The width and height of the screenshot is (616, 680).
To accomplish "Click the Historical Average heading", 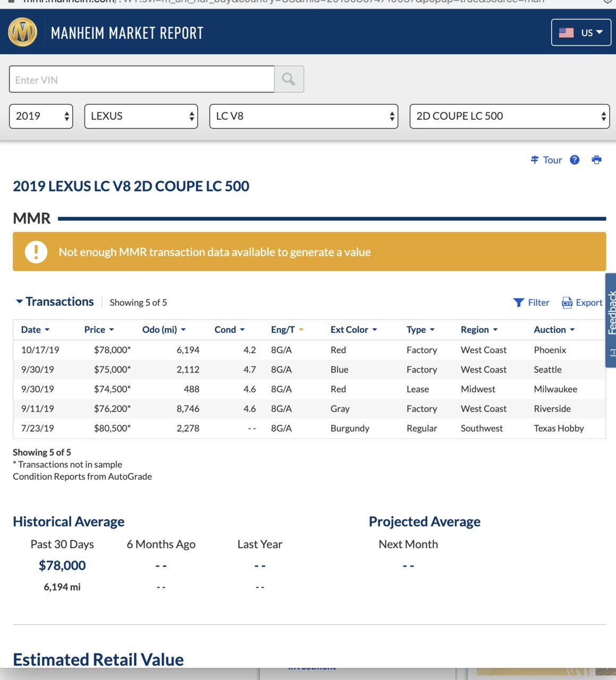I will point(69,522).
